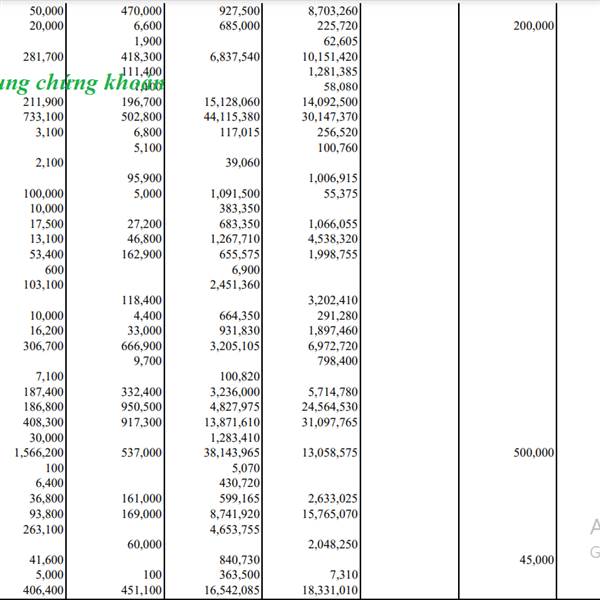Click the cell 103,100
This screenshot has width=600, height=600.
pyautogui.click(x=43, y=285)
